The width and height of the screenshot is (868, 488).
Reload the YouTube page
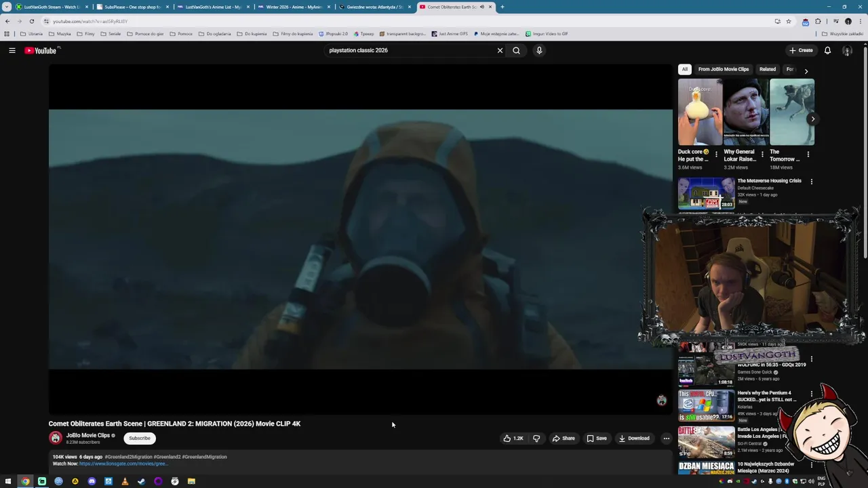[31, 21]
